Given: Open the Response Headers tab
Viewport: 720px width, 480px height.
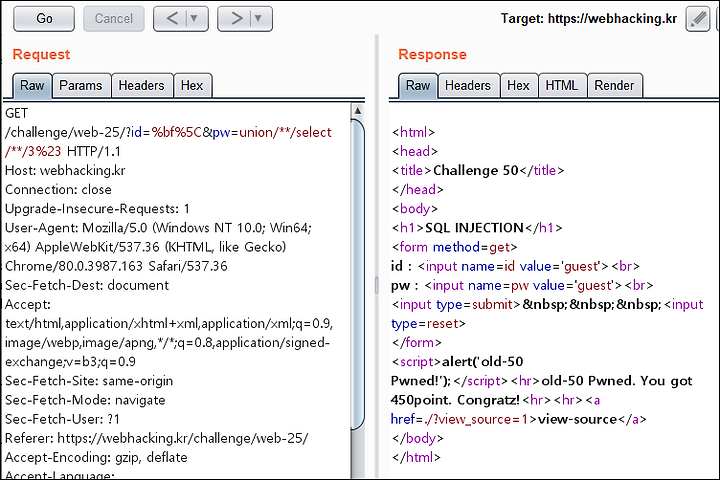Looking at the screenshot, I should coord(468,86).
